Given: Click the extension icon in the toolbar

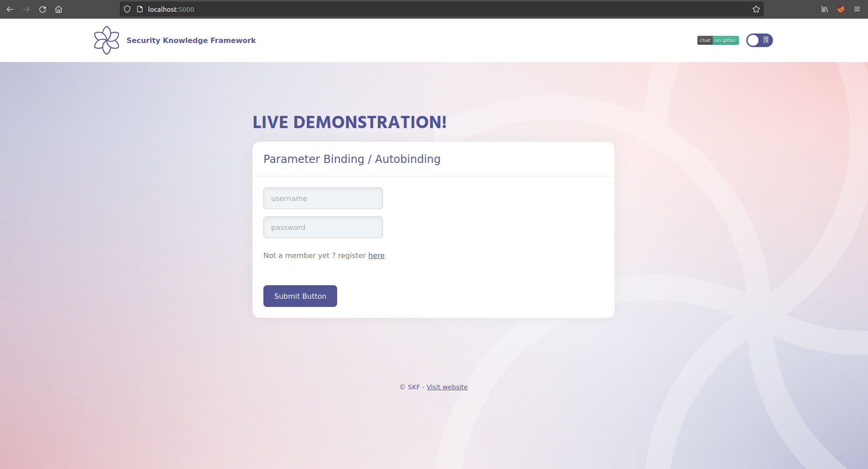Looking at the screenshot, I should [841, 9].
